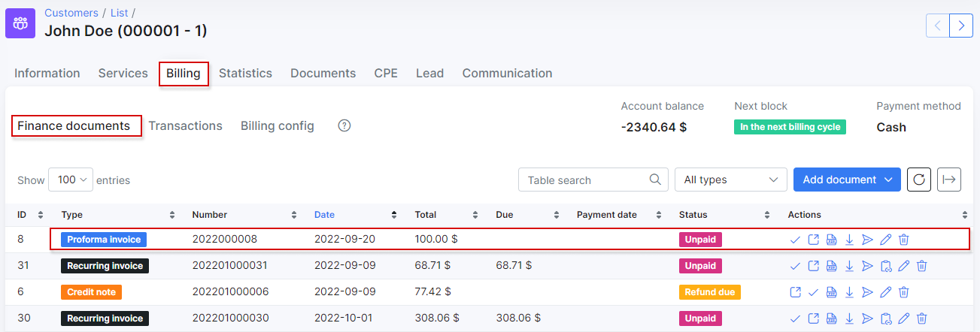Focus the Table search field
This screenshot has width=980, height=332.
click(x=593, y=180)
